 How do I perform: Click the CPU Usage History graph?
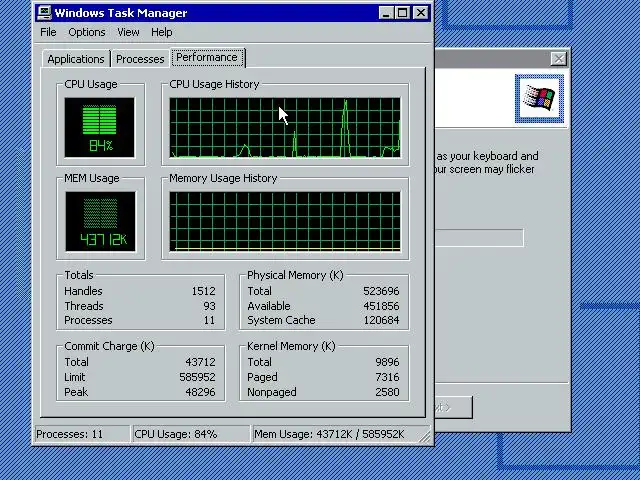(285, 127)
